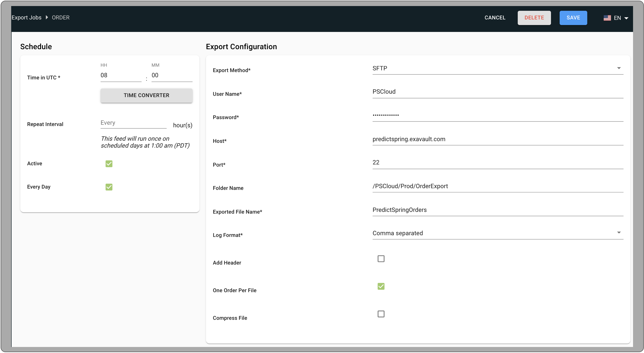Click the HH hours input field
Viewport: 644px width, 353px height.
tap(121, 75)
